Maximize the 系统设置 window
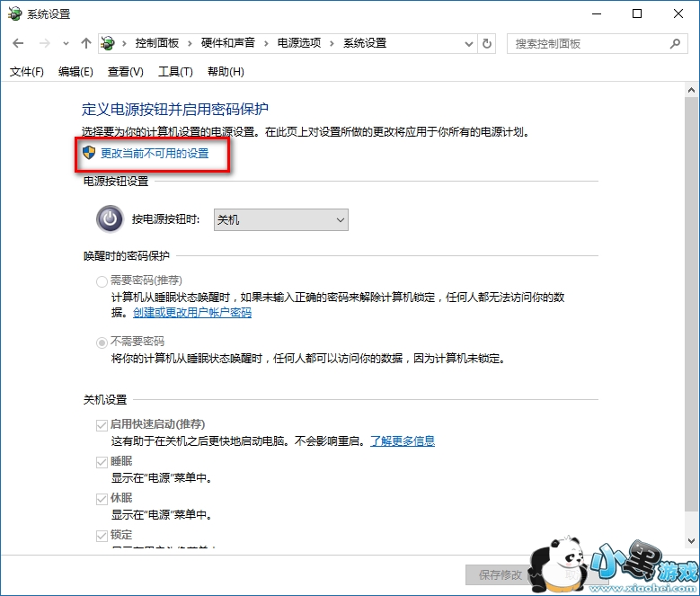700x596 pixels. tap(637, 13)
